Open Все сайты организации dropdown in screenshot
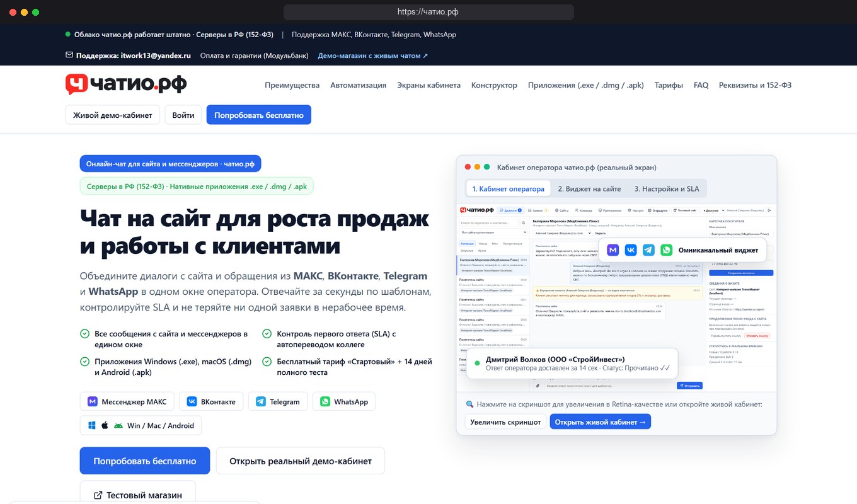Viewport: 857px width, 504px height. tap(493, 233)
